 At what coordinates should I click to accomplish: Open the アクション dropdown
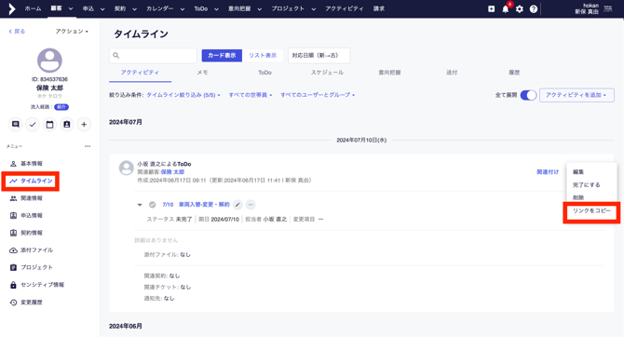(x=72, y=31)
